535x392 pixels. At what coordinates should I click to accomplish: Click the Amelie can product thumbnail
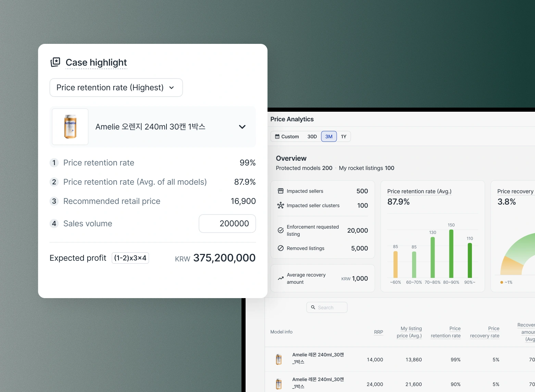click(70, 126)
